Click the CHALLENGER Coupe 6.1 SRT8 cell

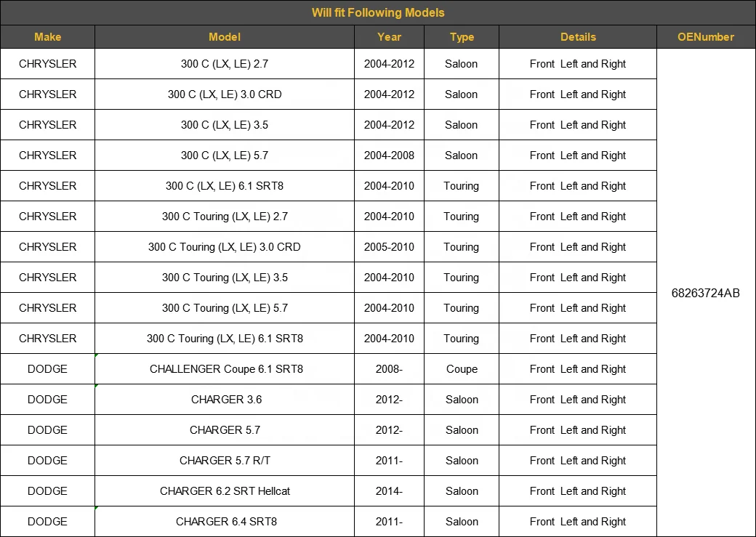click(x=226, y=369)
